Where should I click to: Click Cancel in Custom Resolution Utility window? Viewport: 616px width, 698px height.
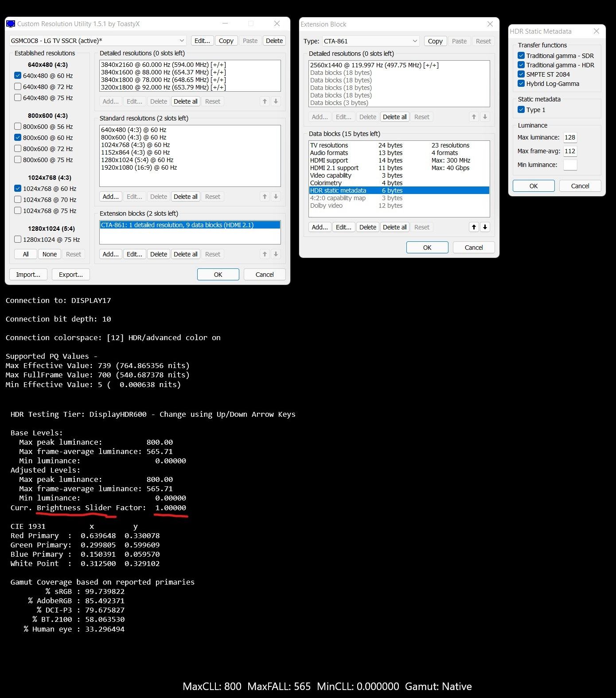click(265, 275)
